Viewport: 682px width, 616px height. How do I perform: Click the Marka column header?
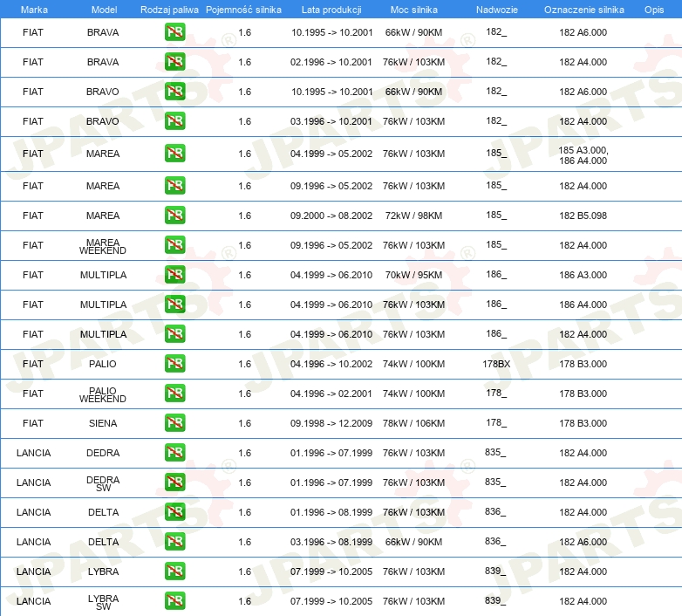34,10
